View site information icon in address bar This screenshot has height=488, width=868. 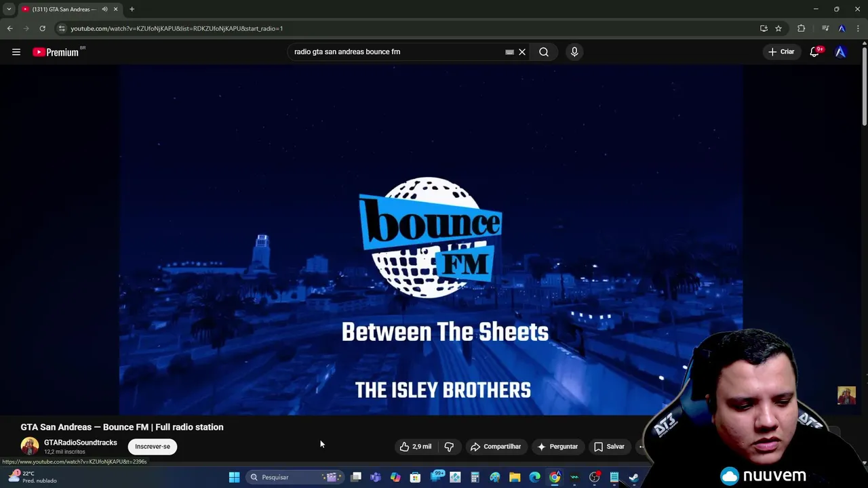(62, 28)
